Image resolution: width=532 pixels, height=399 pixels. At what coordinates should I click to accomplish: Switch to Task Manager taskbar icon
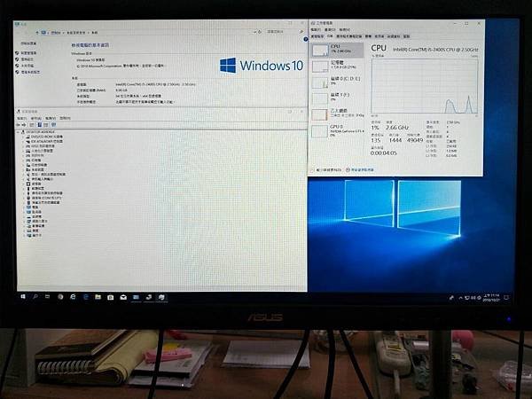tap(161, 297)
